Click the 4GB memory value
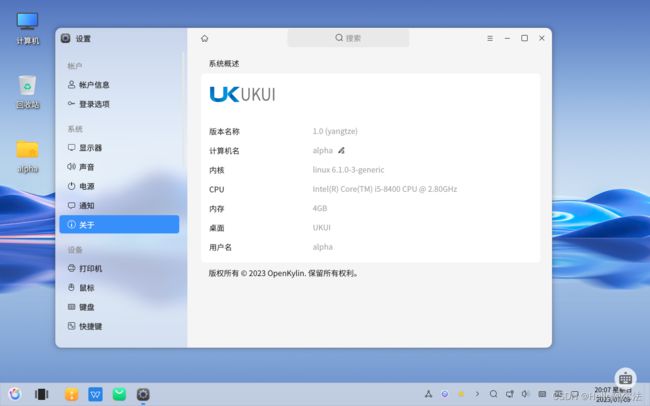 320,208
